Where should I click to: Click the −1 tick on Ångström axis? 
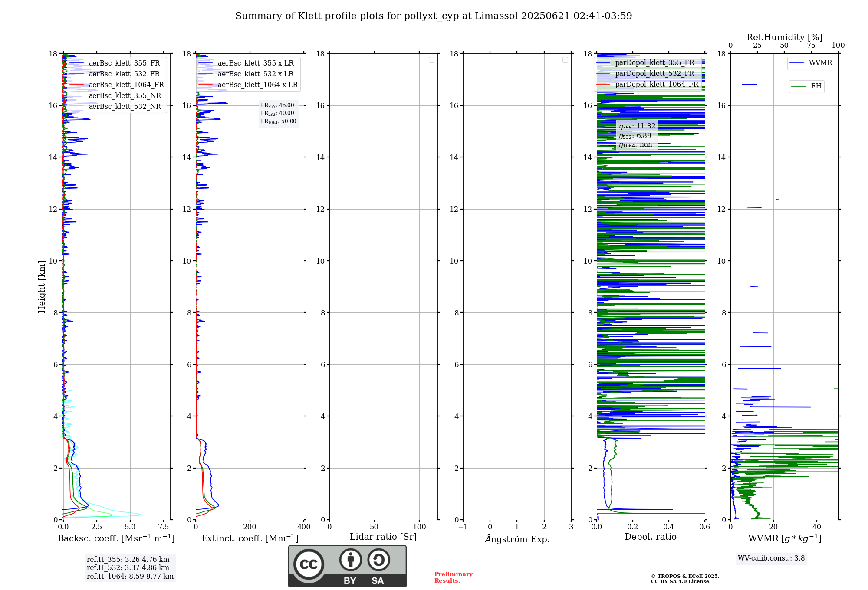click(x=463, y=527)
